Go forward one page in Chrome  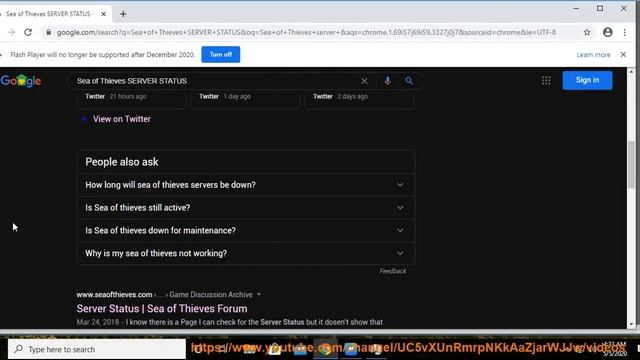tap(11, 32)
